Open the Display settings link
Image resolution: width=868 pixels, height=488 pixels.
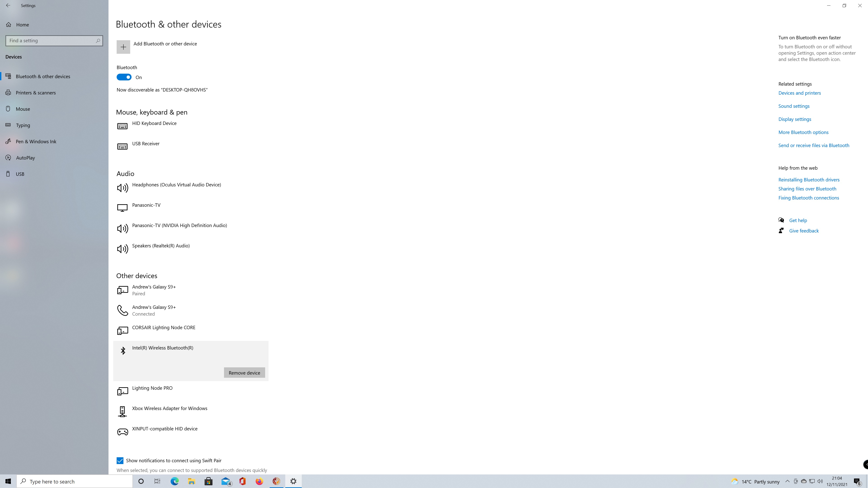pos(795,119)
